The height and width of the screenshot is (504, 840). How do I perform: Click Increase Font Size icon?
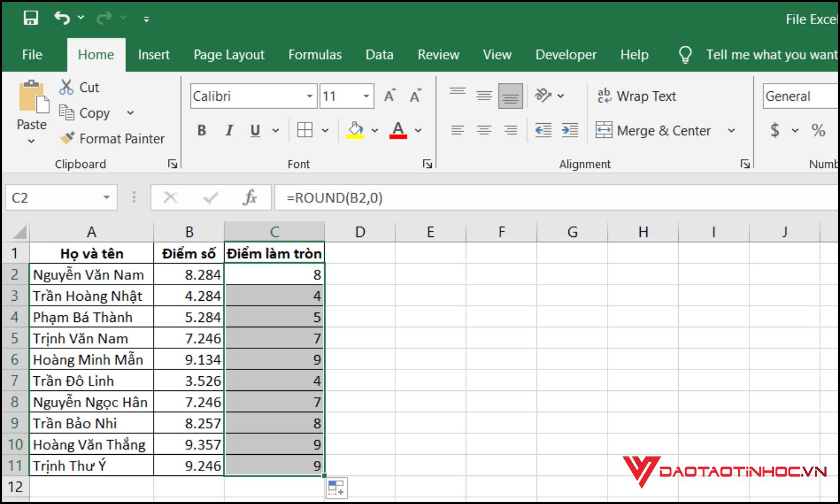click(390, 96)
